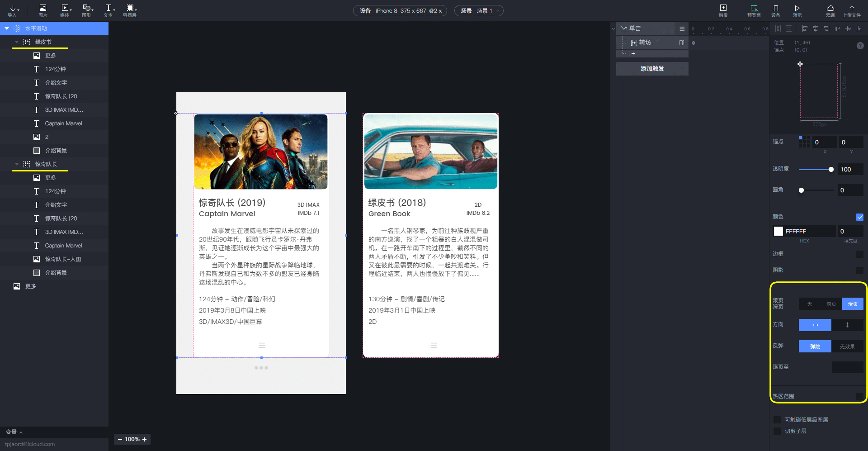Enable the 边框 border checkbox

(860, 254)
